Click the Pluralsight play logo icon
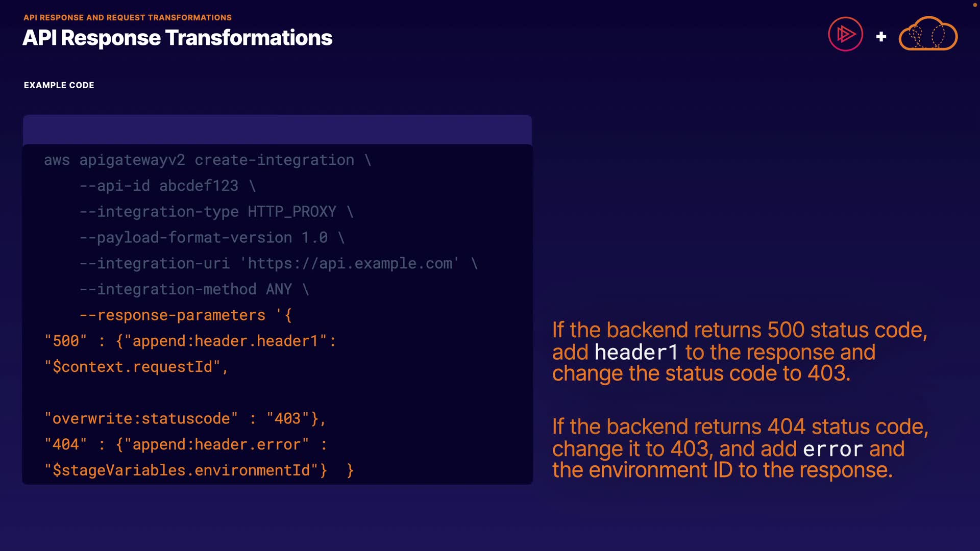The height and width of the screenshot is (551, 980). (x=845, y=34)
